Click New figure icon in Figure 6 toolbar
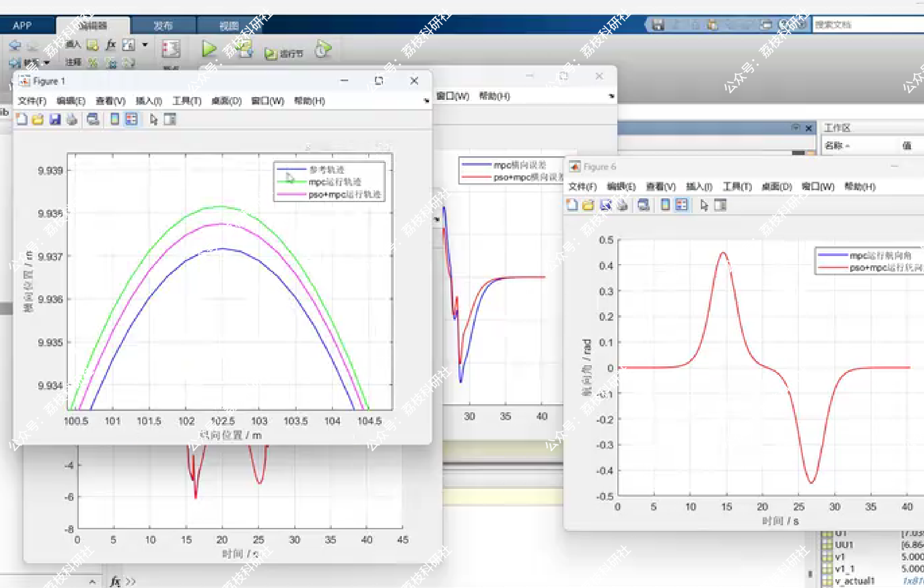The image size is (924, 588). point(572,205)
